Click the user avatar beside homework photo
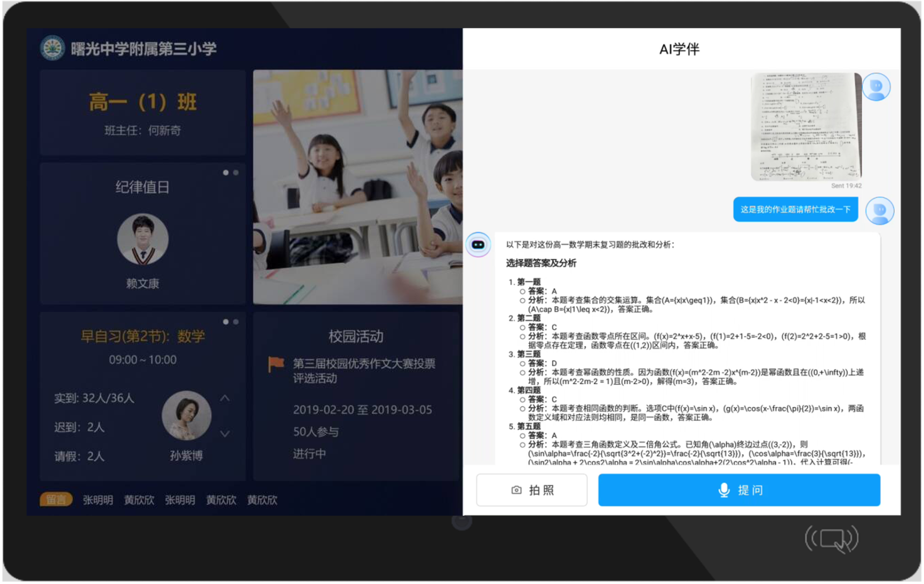The image size is (924, 584). click(876, 87)
